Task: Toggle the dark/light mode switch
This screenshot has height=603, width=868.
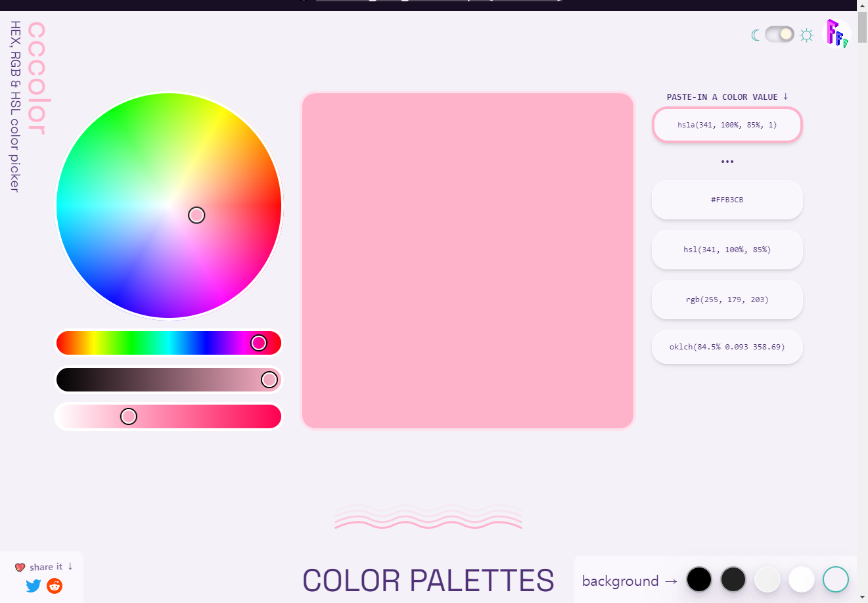Action: (x=779, y=34)
